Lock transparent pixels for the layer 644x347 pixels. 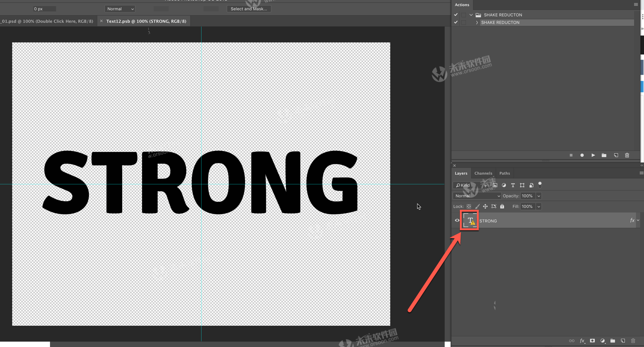(469, 206)
